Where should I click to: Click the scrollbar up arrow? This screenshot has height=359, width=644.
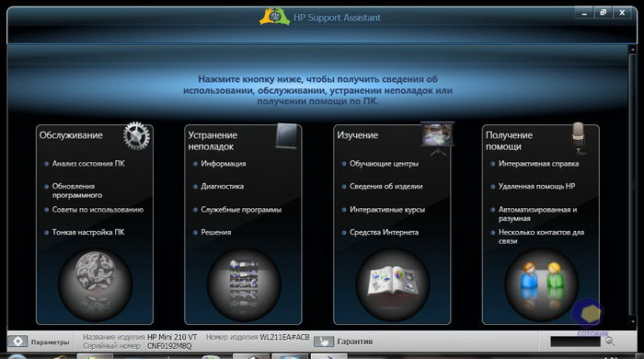point(633,50)
